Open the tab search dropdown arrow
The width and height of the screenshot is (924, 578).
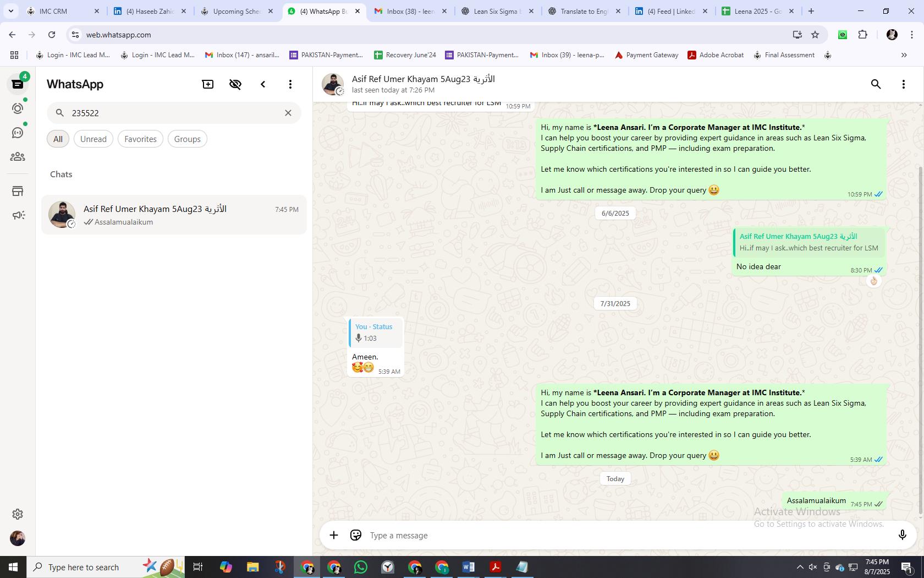(10, 11)
